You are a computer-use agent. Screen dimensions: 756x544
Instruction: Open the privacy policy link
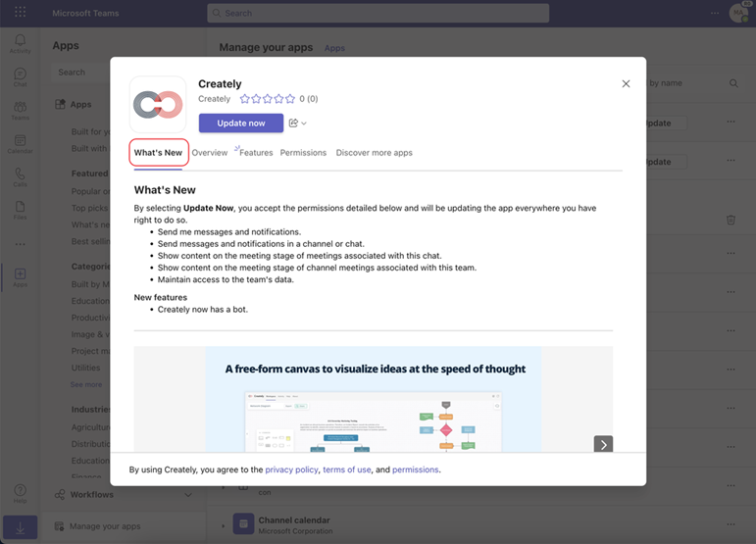291,470
